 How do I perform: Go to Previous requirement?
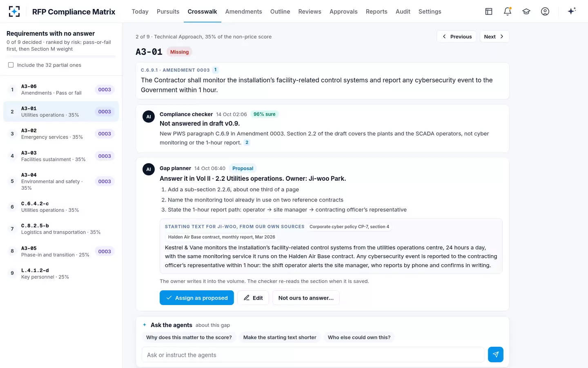[x=457, y=36]
